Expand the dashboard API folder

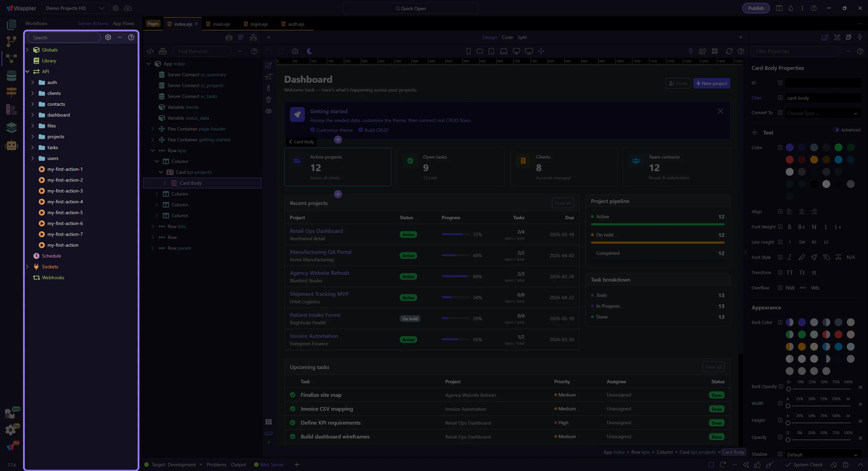[x=33, y=115]
